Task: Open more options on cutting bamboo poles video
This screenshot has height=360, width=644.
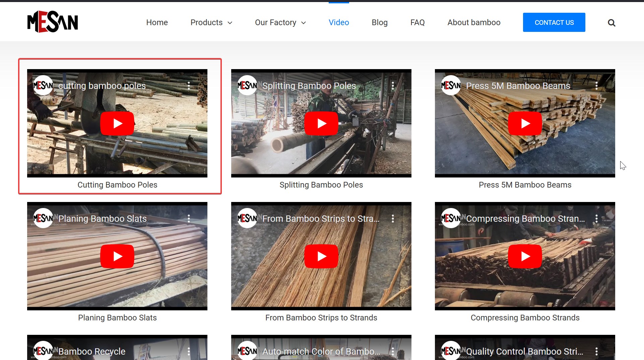Action: [189, 86]
